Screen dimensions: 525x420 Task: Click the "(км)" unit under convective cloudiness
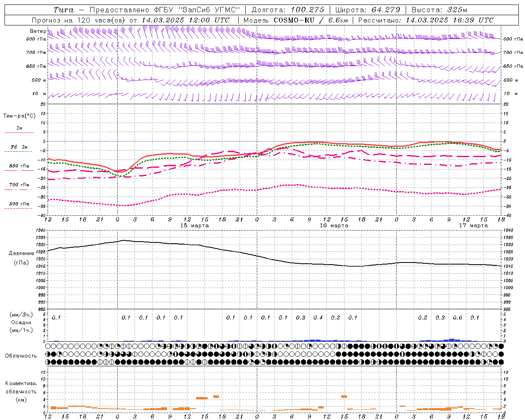click(21, 399)
